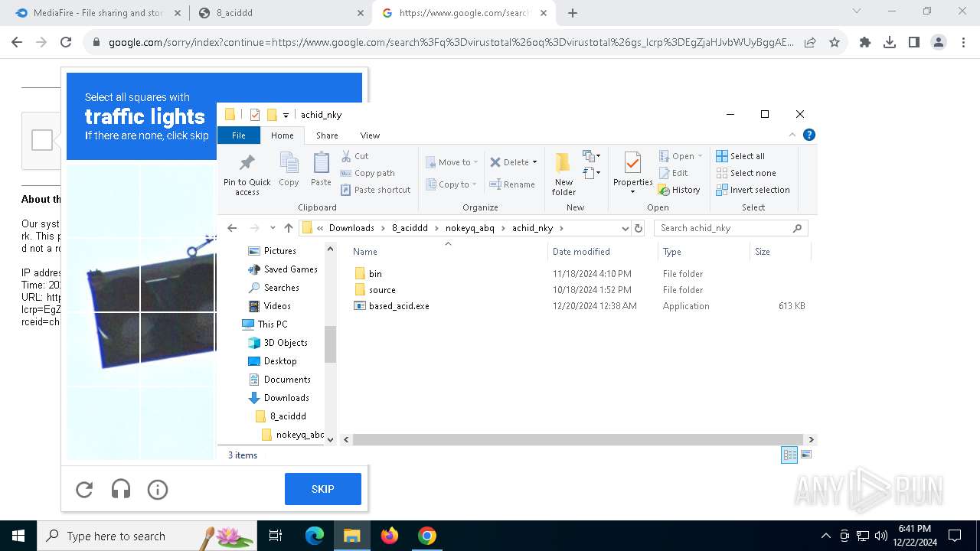Click the horizontal scrollbar in file list
This screenshot has width=980, height=551.
[580, 439]
